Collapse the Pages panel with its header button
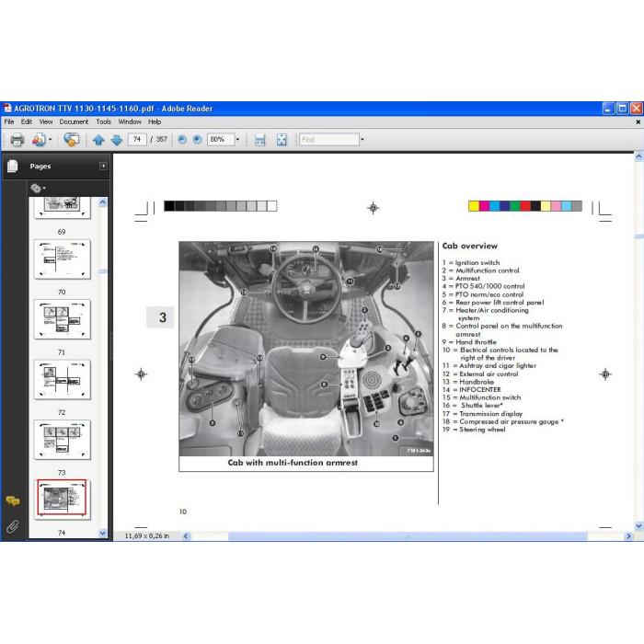 (103, 166)
